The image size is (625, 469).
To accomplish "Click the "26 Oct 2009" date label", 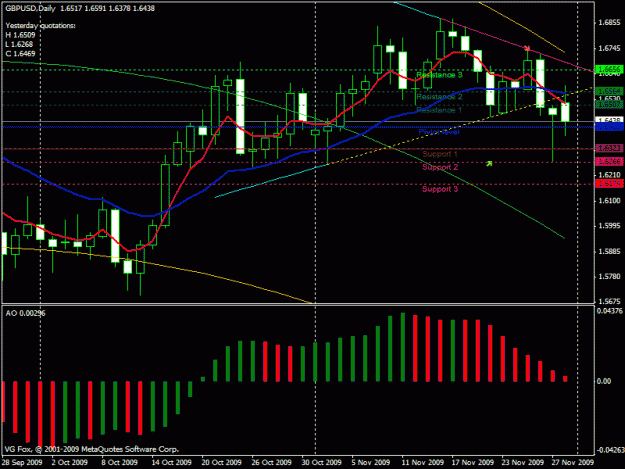I will click(271, 463).
